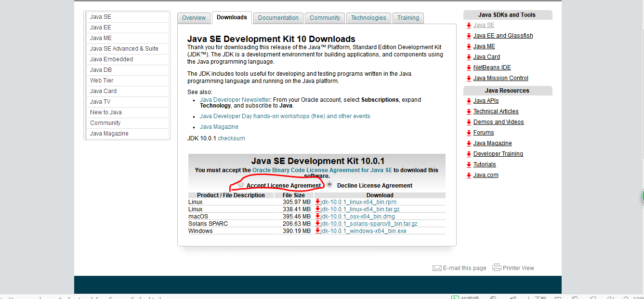The image size is (644, 299).
Task: Open Web Tier sidebar item
Action: [127, 81]
